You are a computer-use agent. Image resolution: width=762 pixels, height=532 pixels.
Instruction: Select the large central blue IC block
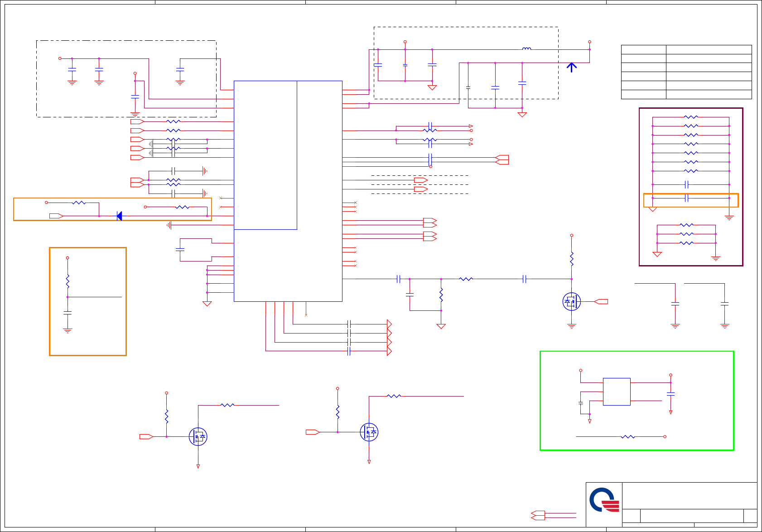coord(288,191)
